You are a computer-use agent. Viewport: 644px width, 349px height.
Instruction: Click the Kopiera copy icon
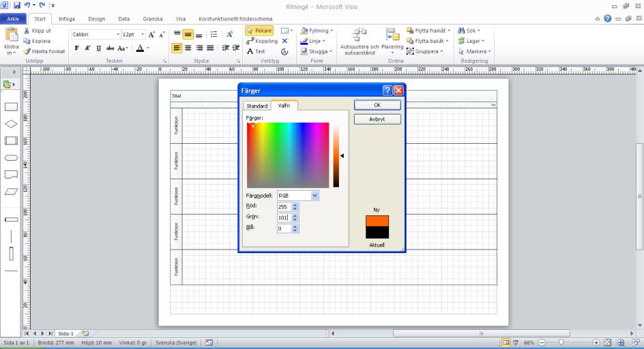(x=27, y=41)
